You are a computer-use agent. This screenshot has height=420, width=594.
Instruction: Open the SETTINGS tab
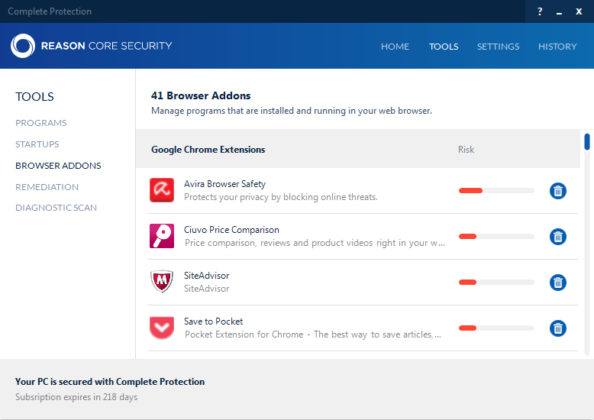coord(498,47)
